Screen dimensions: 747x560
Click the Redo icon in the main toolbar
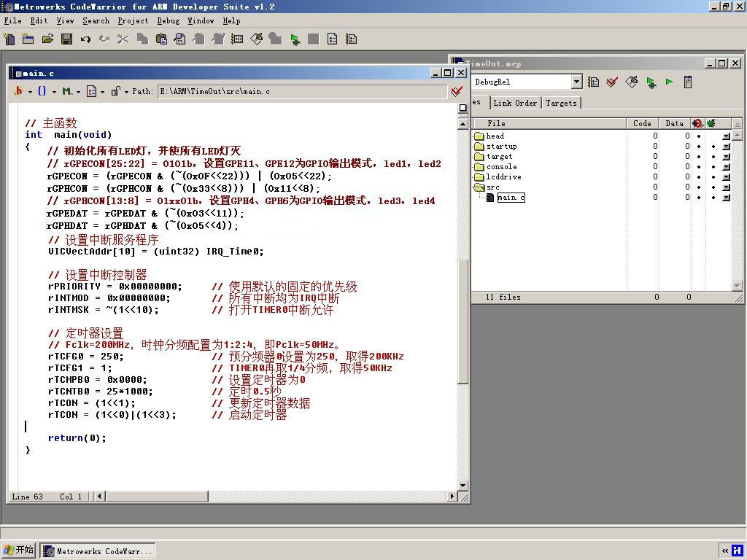click(104, 39)
